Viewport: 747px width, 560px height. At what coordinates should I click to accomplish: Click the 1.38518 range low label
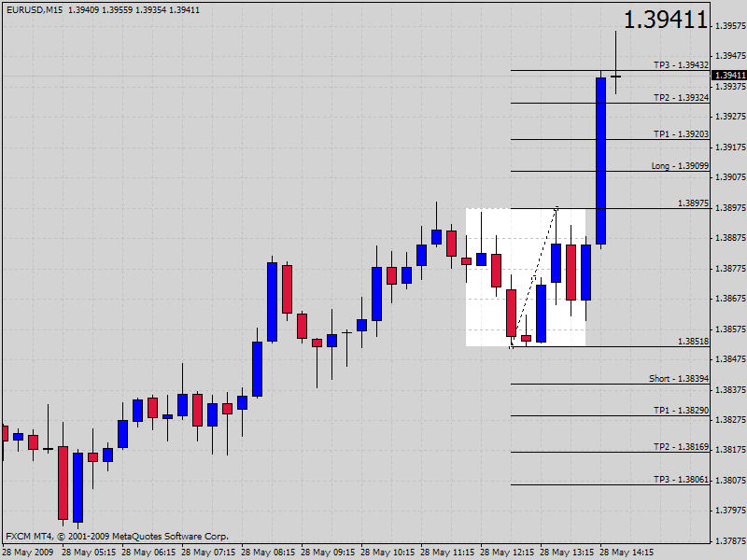[693, 342]
